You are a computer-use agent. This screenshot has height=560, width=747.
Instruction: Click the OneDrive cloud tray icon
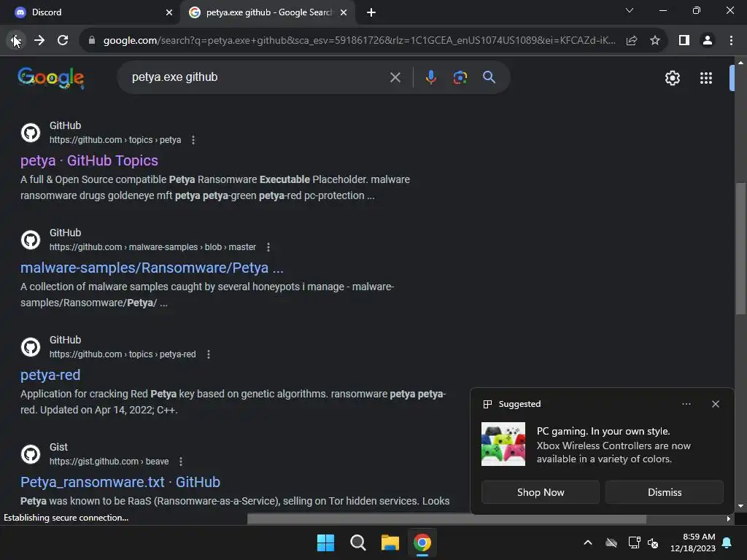coord(611,542)
